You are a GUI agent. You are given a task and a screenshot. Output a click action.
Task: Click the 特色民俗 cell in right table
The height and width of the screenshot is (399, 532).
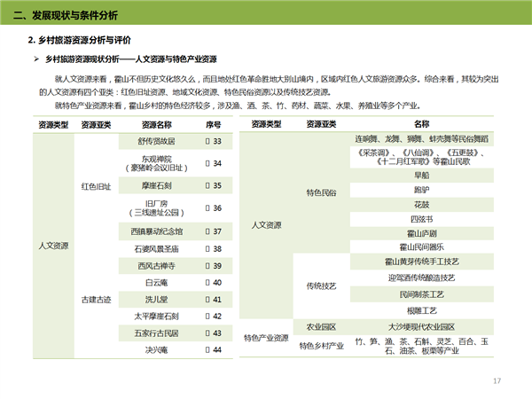pyautogui.click(x=321, y=192)
